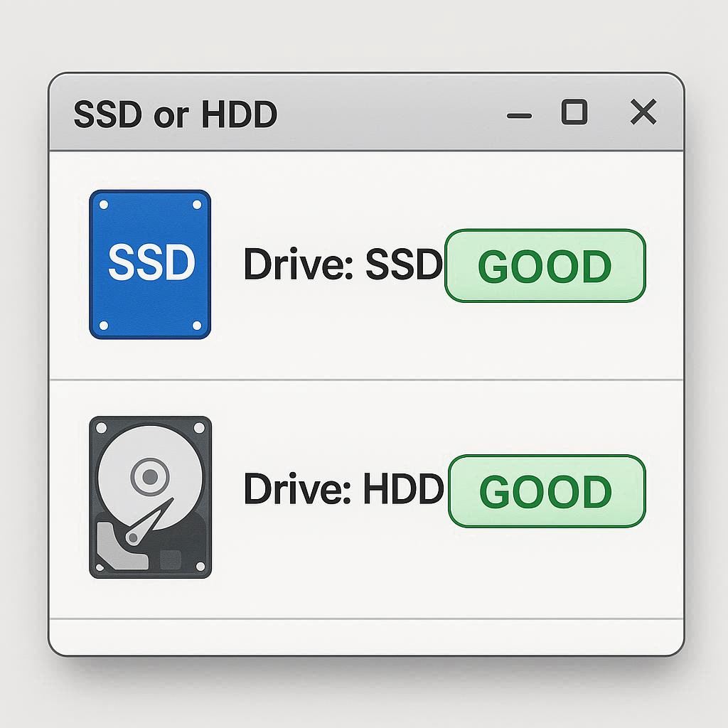728x728 pixels.
Task: Click the GOOD status badge for SSD
Action: [545, 266]
